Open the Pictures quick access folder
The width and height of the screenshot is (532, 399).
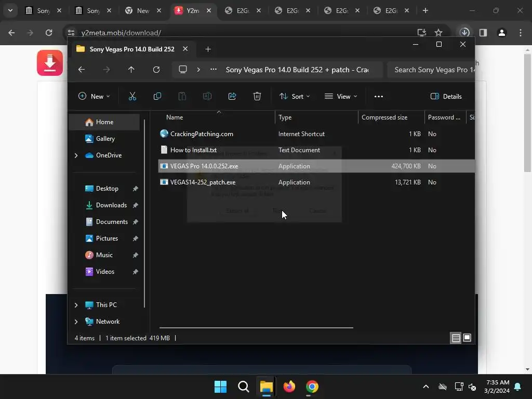(107, 238)
